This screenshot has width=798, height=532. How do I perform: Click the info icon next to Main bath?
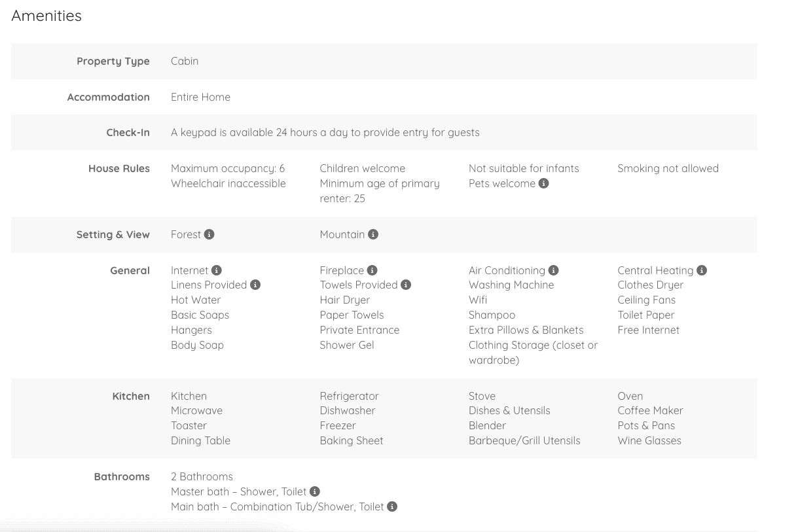coord(392,506)
